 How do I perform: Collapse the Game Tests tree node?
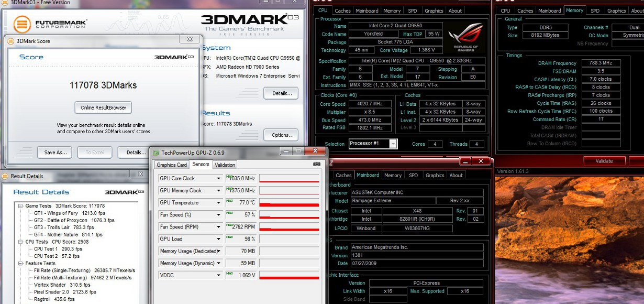tap(20, 206)
